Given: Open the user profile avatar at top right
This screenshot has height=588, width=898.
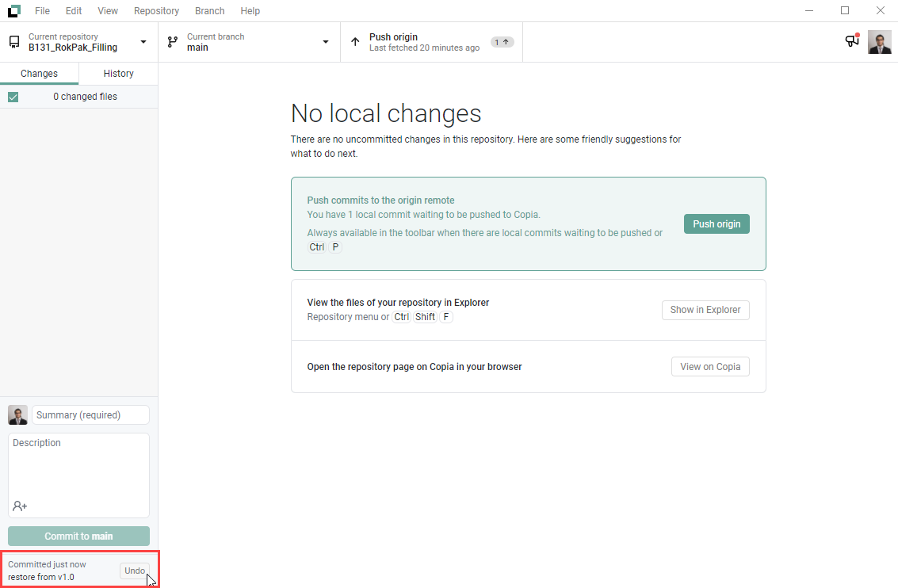Looking at the screenshot, I should click(879, 42).
